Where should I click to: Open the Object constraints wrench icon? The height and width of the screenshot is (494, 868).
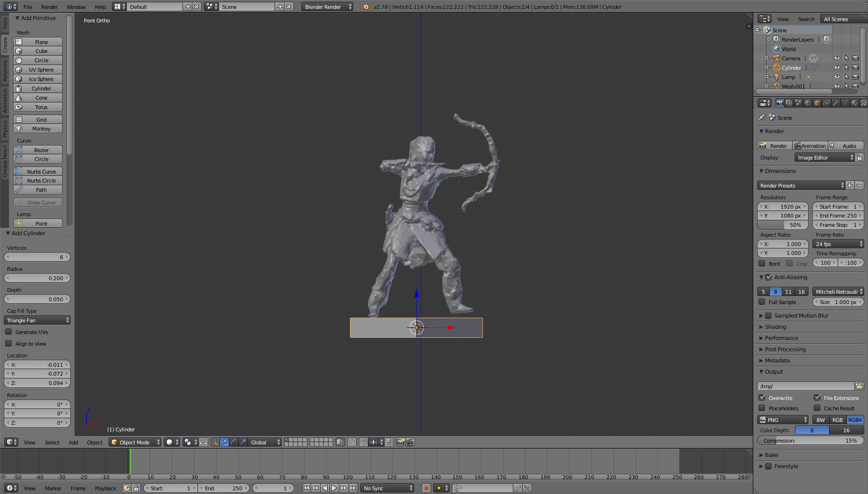click(827, 103)
